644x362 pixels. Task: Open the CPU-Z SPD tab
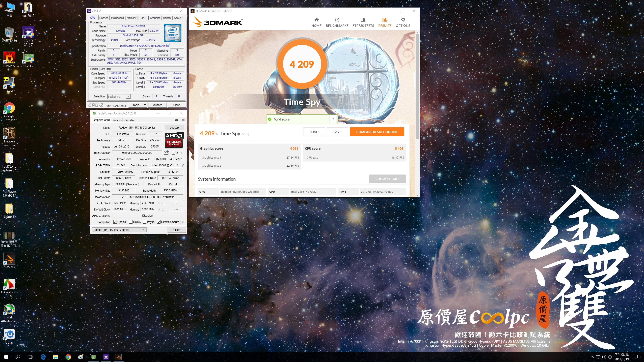pos(143,18)
